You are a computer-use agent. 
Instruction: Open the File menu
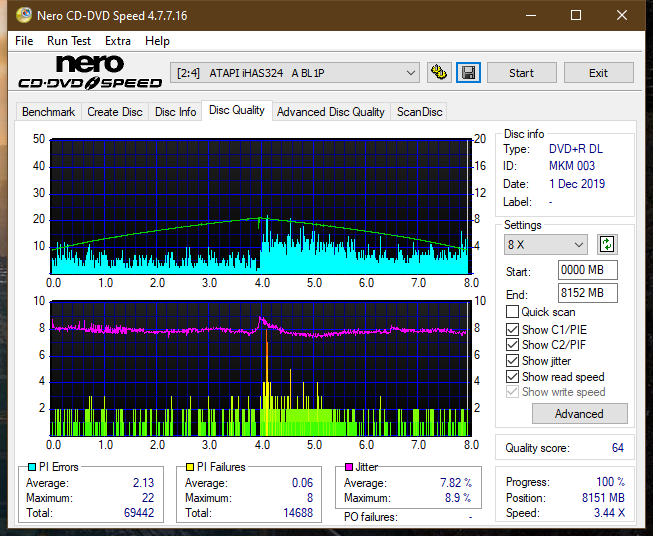[x=24, y=41]
